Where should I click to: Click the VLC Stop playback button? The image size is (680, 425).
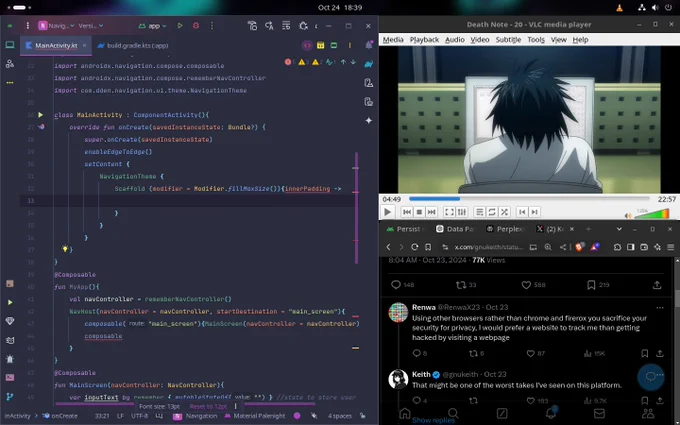(419, 212)
